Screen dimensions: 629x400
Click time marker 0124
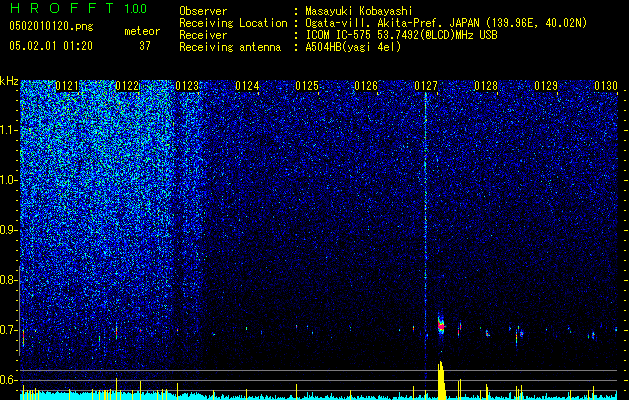[247, 86]
